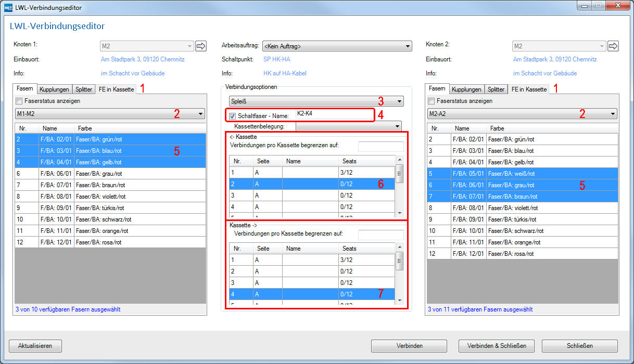Click the upper Kassette limit input field
The height and width of the screenshot is (364, 634).
381,146
